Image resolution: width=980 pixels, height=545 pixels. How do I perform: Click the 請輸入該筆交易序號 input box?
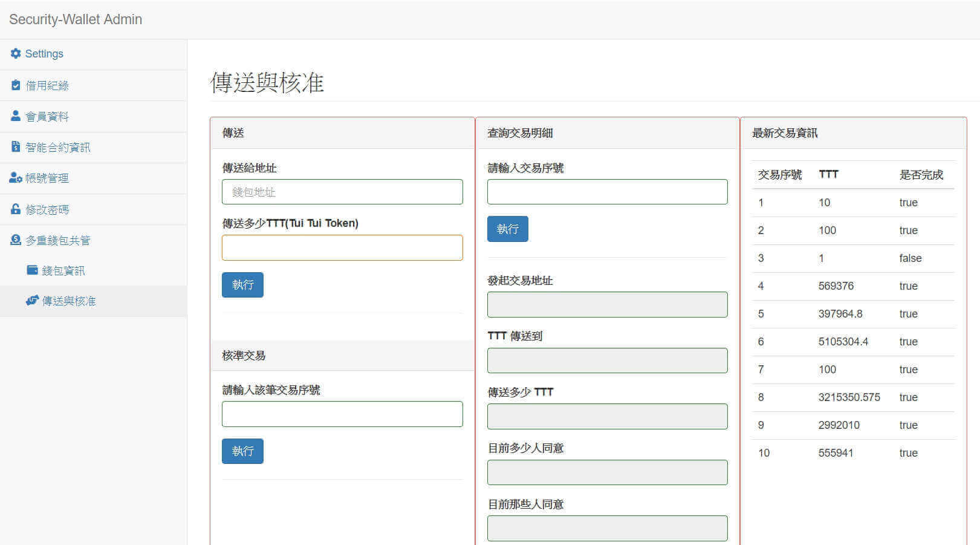click(x=342, y=414)
